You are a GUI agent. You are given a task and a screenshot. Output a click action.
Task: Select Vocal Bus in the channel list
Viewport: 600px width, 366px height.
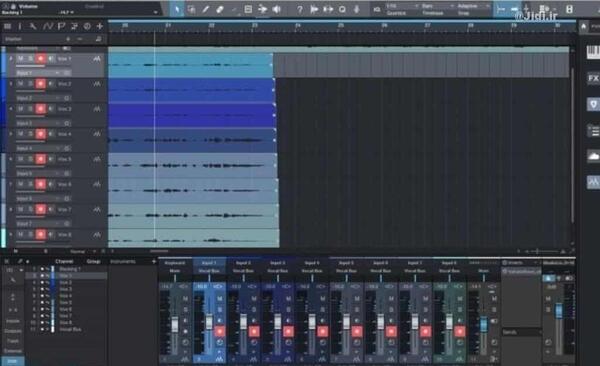(70, 329)
